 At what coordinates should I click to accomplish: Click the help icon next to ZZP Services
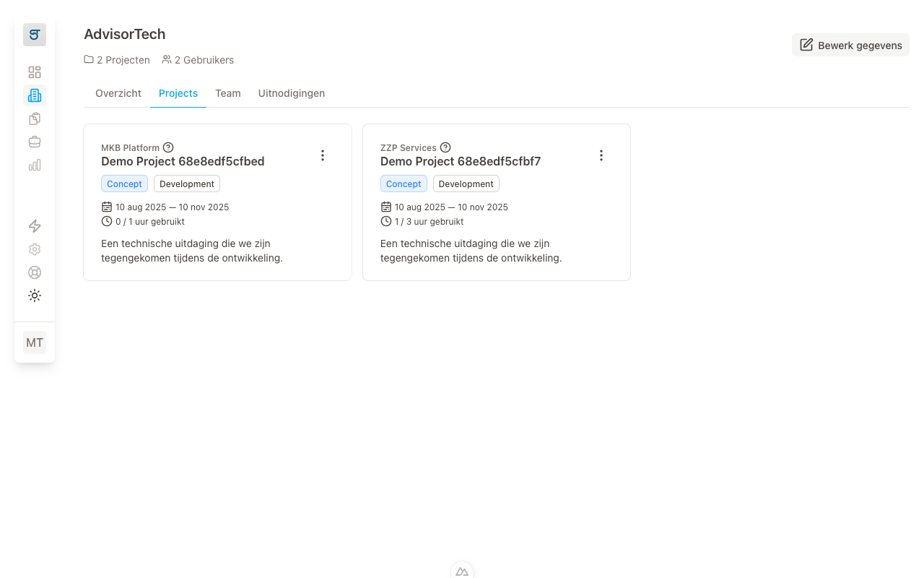(x=445, y=147)
